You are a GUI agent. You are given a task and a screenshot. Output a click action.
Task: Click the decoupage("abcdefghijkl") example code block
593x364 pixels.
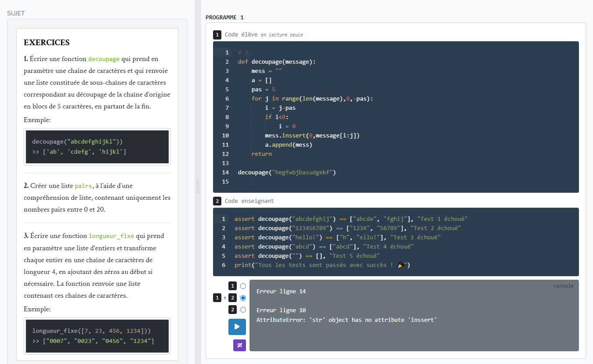tap(97, 147)
